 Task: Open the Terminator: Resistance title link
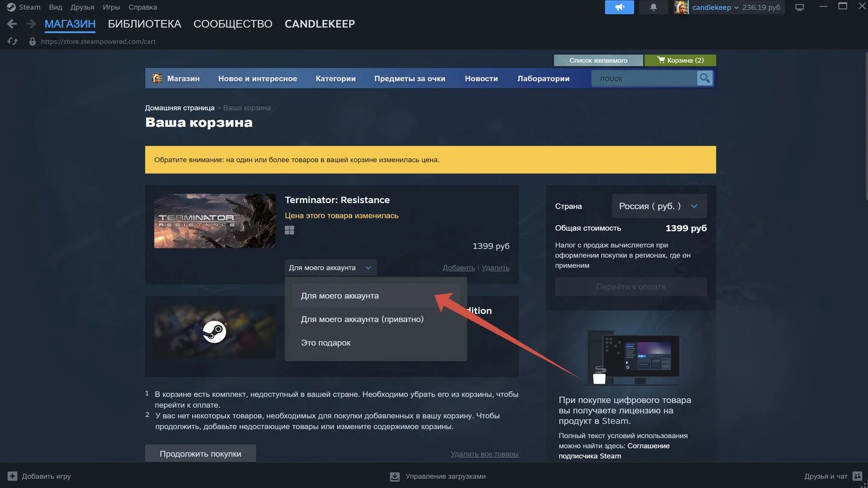337,200
